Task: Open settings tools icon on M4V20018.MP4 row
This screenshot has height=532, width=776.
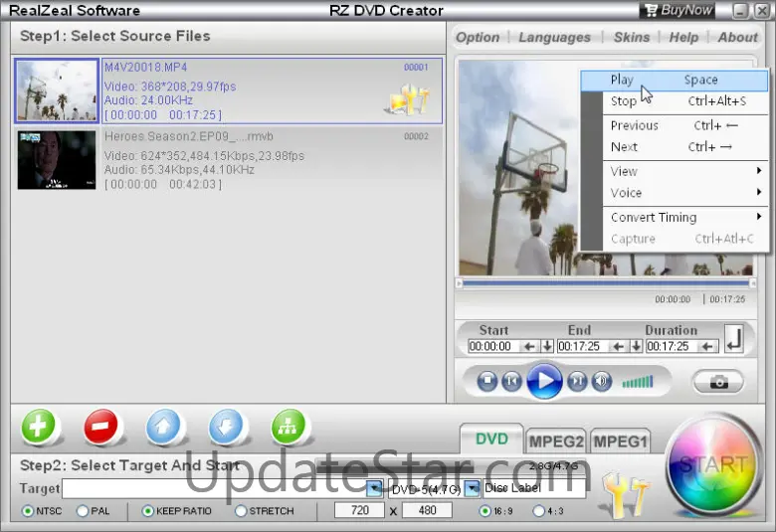Action: tap(408, 99)
